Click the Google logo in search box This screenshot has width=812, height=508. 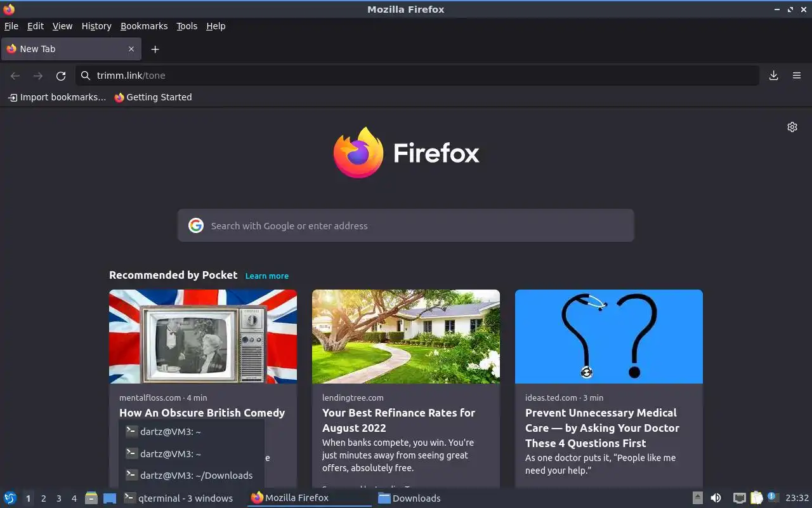tap(196, 225)
